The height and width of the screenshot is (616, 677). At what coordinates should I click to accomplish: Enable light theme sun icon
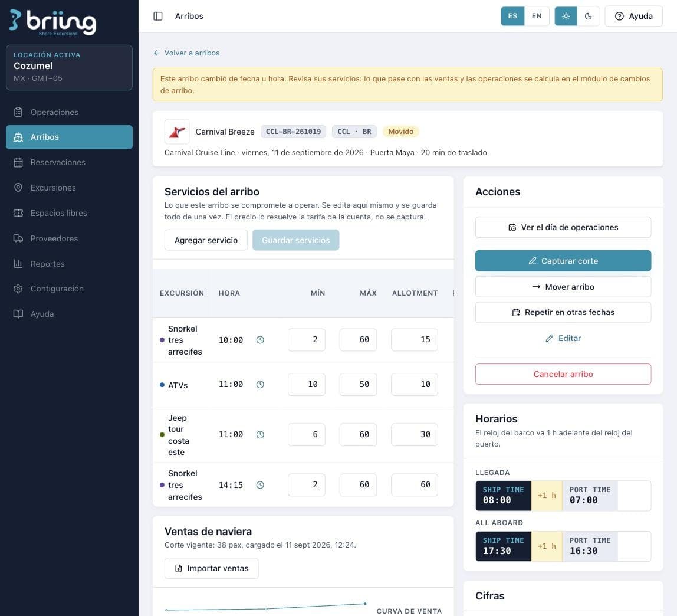566,16
